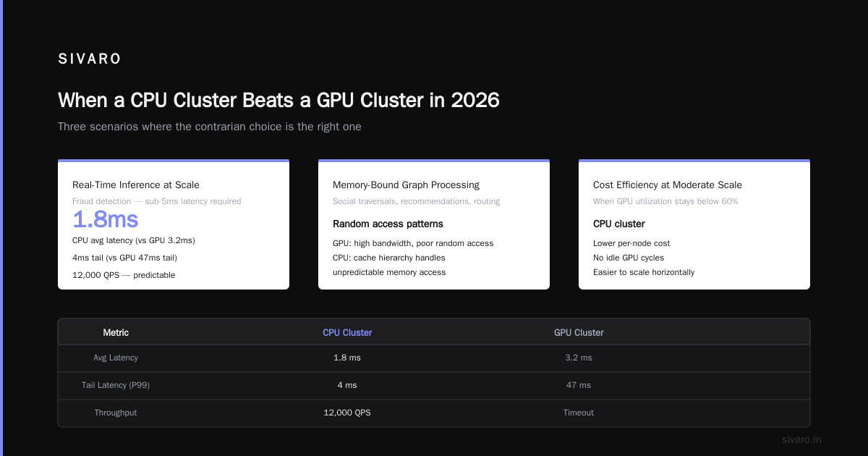Select the Tail Latency (P99) row label
868x456 pixels.
pos(116,385)
